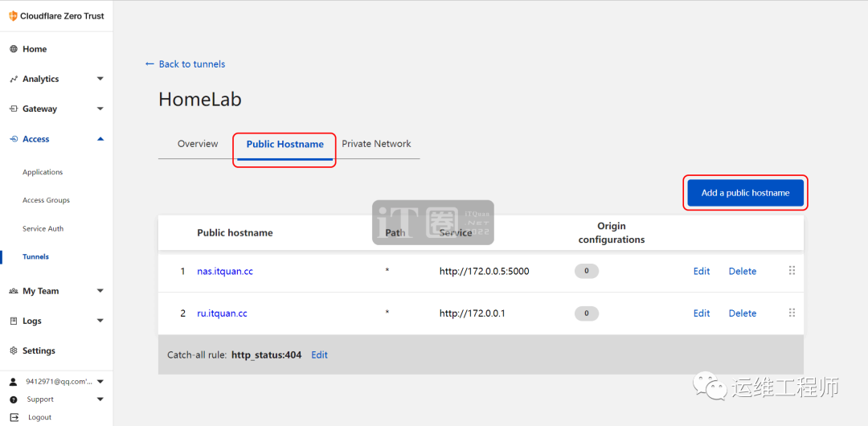Viewport: 868px width, 426px height.
Task: Click the Home globe icon
Action: point(14,49)
